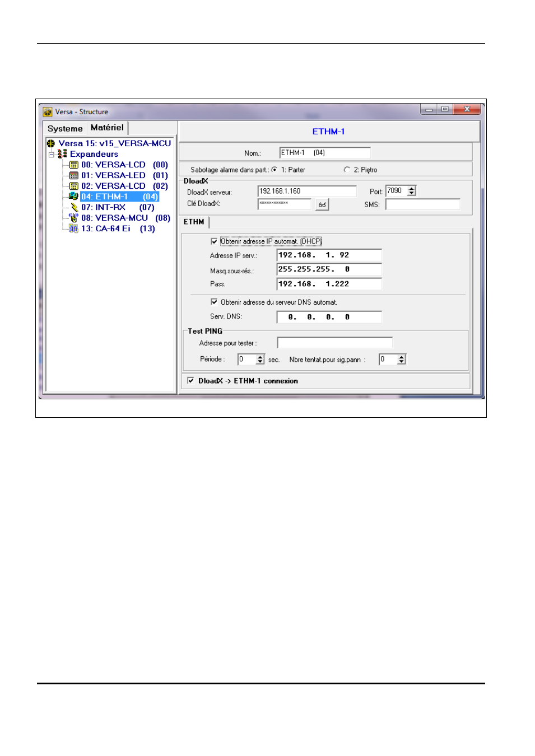The image size is (535, 756).
Task: Decrease the Nbre tentat.pour sig.pann value
Action: [402, 362]
